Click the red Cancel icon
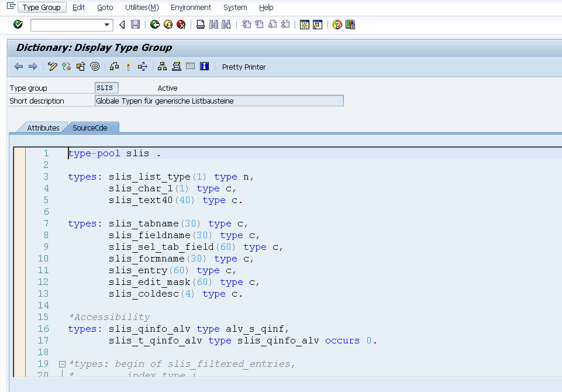This screenshot has height=392, width=562. click(180, 25)
